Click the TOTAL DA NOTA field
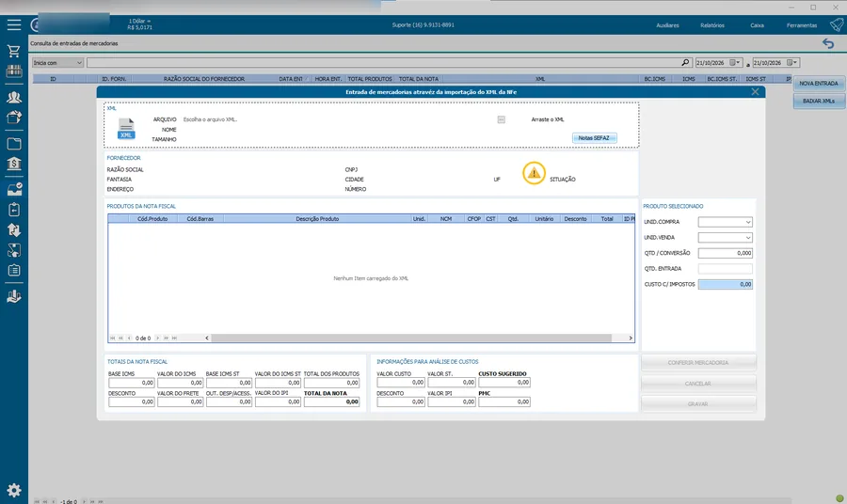 click(331, 402)
